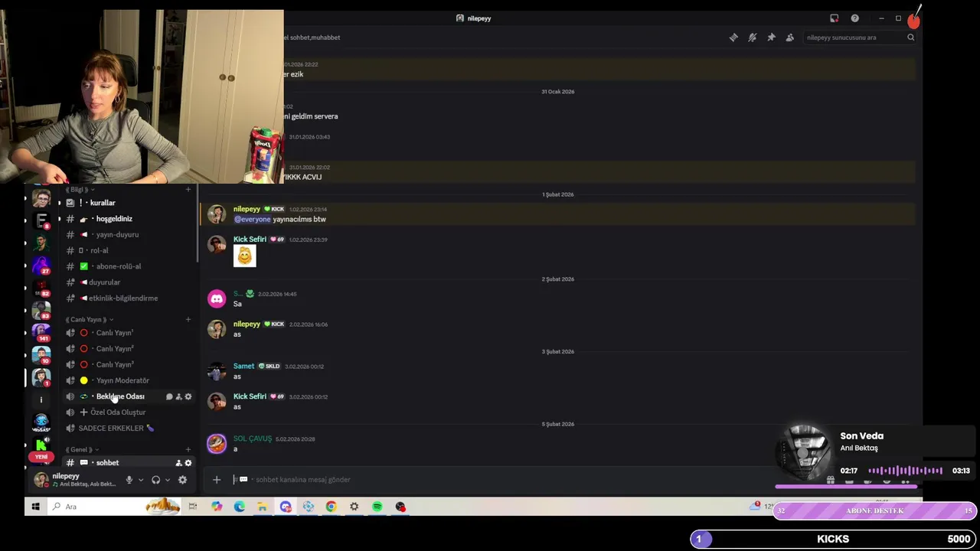The image size is (980, 551).
Task: Open the Discord inbox icon
Action: [835, 18]
